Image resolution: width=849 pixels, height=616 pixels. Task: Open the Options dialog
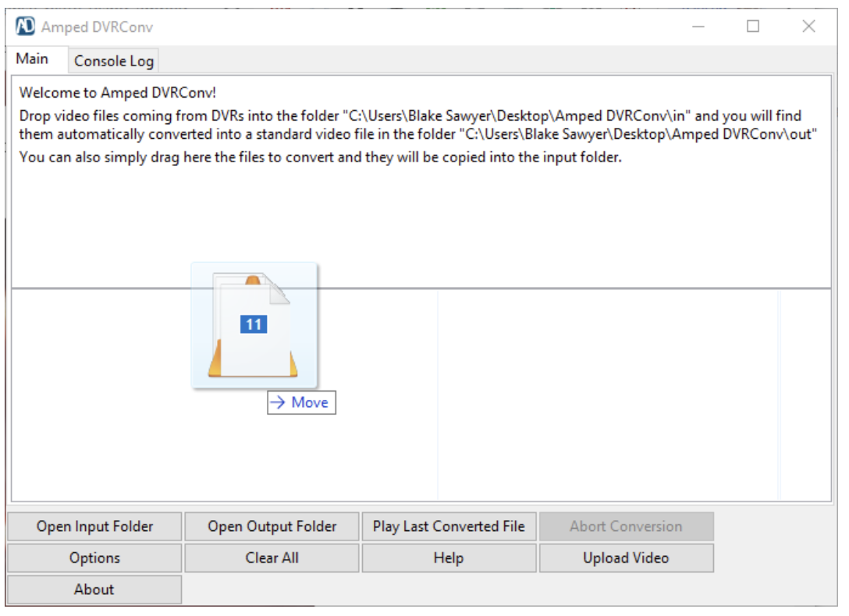(x=94, y=558)
